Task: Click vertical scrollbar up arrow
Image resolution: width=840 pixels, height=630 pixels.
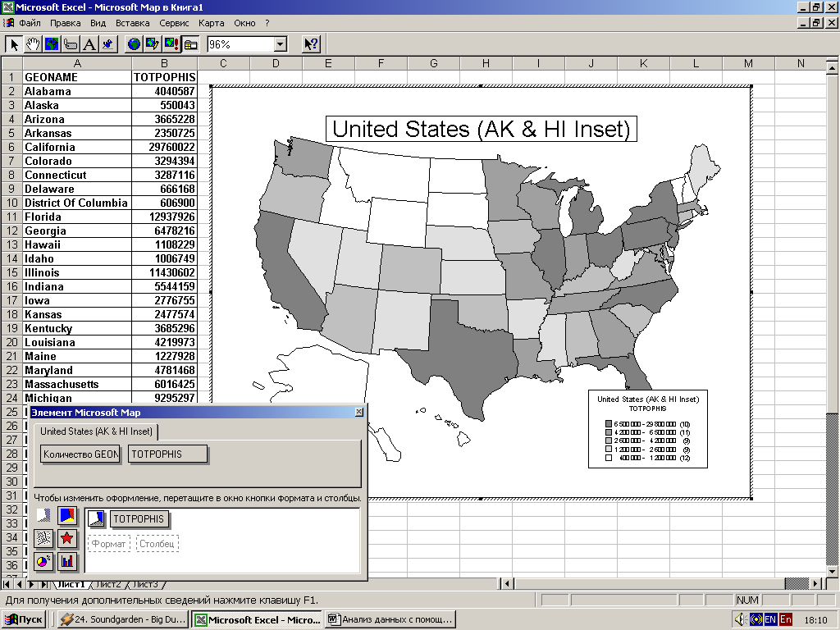Action: click(832, 68)
